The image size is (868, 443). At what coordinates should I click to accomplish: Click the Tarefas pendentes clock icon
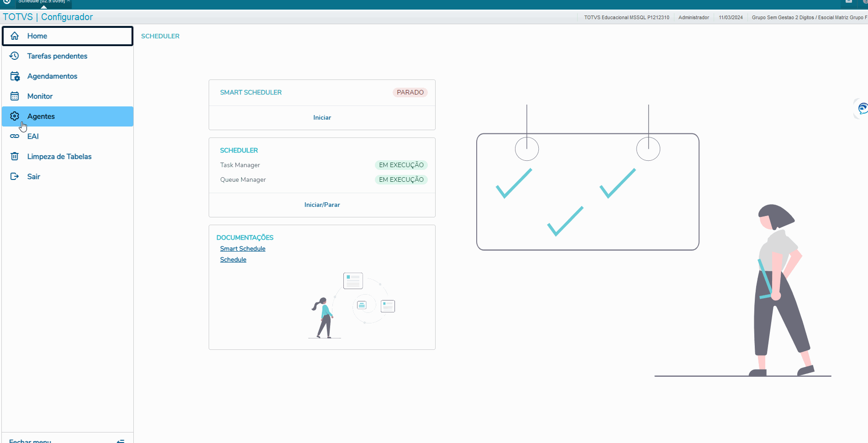coord(15,56)
